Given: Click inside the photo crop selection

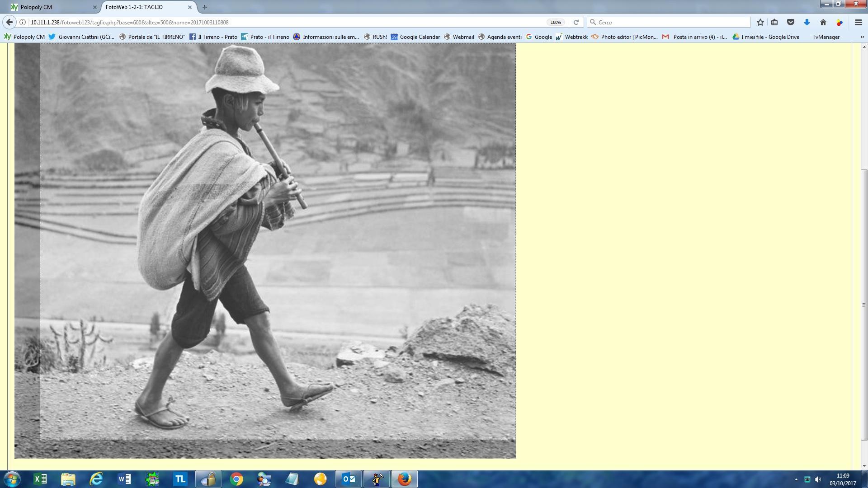Looking at the screenshot, I should [278, 241].
